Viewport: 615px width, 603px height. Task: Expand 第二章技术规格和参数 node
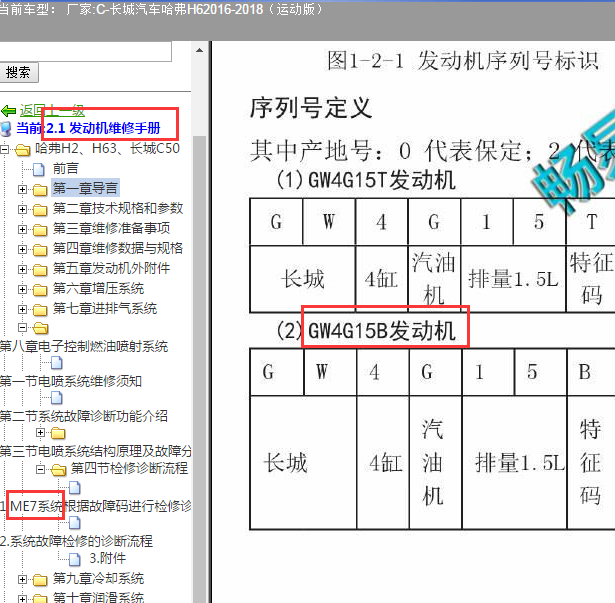22,210
